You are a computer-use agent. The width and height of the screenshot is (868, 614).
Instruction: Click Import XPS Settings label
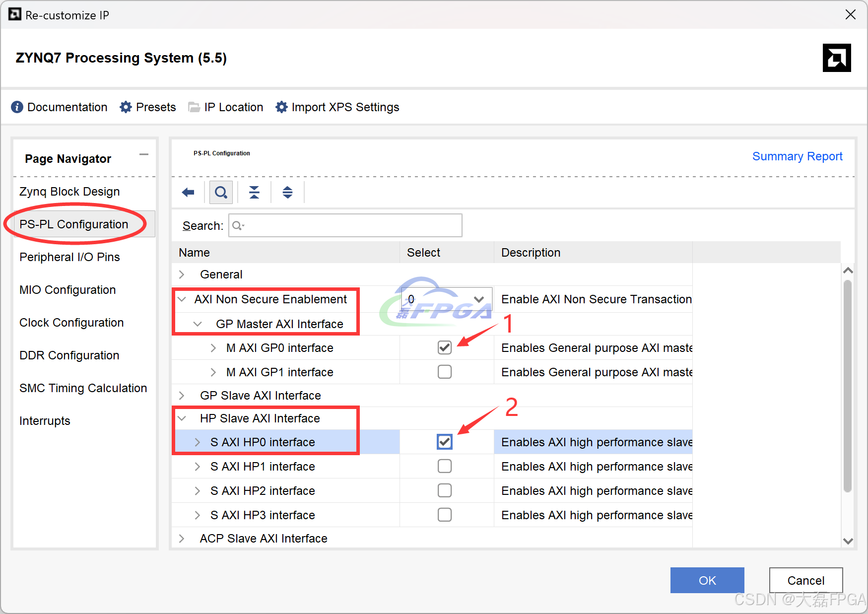click(345, 107)
